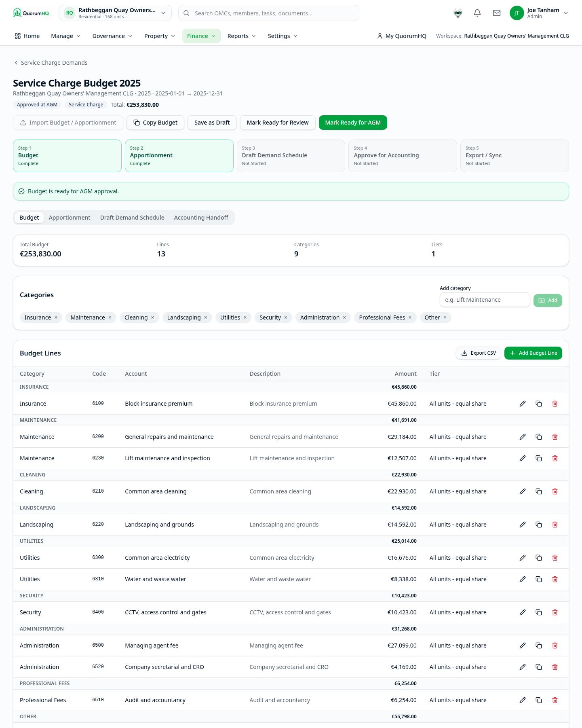Duplicate the Common area electricity line

(x=539, y=558)
